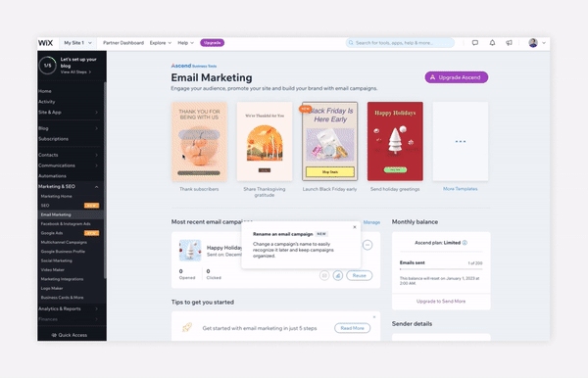Open Logo Maker submenu item
Image resolution: width=588 pixels, height=378 pixels.
click(52, 289)
